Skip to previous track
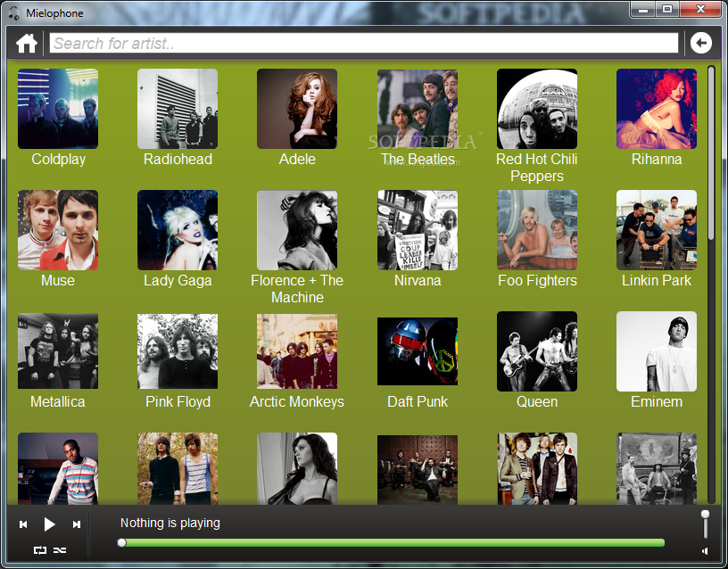 (23, 524)
